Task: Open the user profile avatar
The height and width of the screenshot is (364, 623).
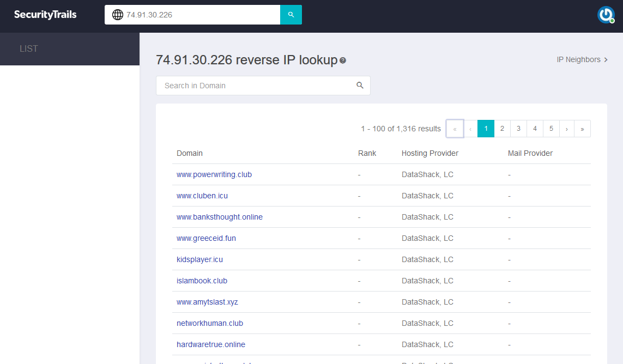Action: [x=606, y=15]
